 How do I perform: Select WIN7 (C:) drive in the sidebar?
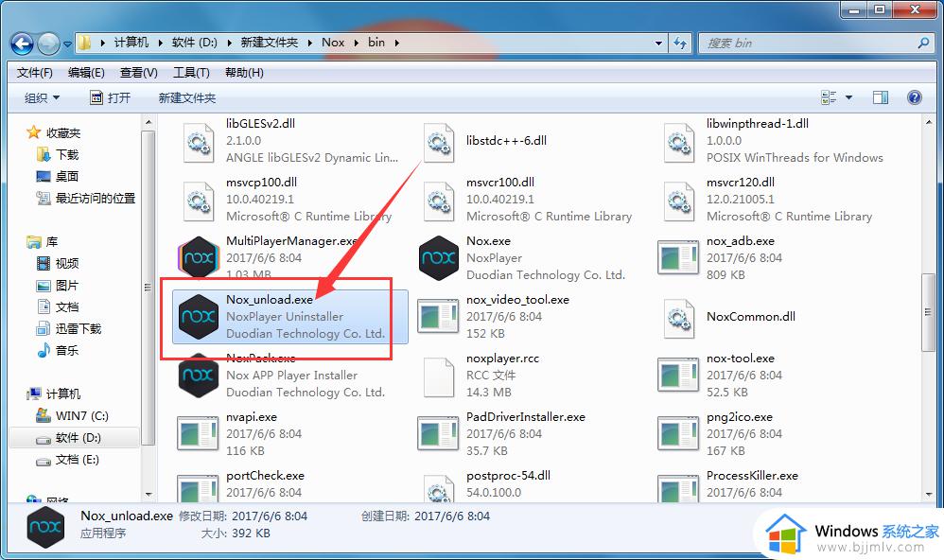[82, 415]
